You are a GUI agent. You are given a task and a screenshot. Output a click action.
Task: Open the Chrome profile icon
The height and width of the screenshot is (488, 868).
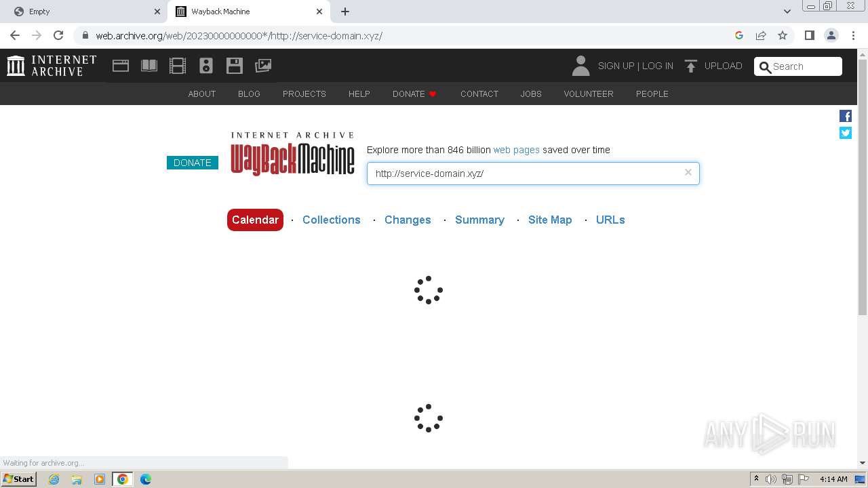click(x=831, y=35)
